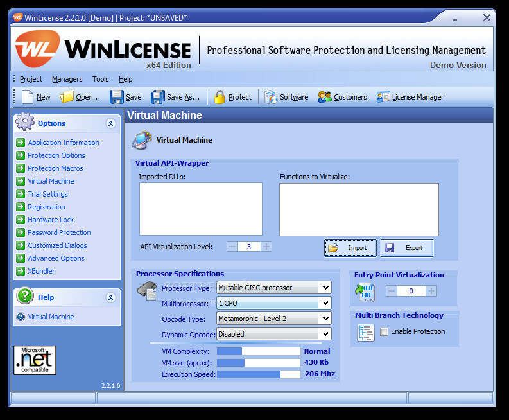Screen dimensions: 509x420
Task: Increase Entry Point Virtualization value
Action: (431, 291)
